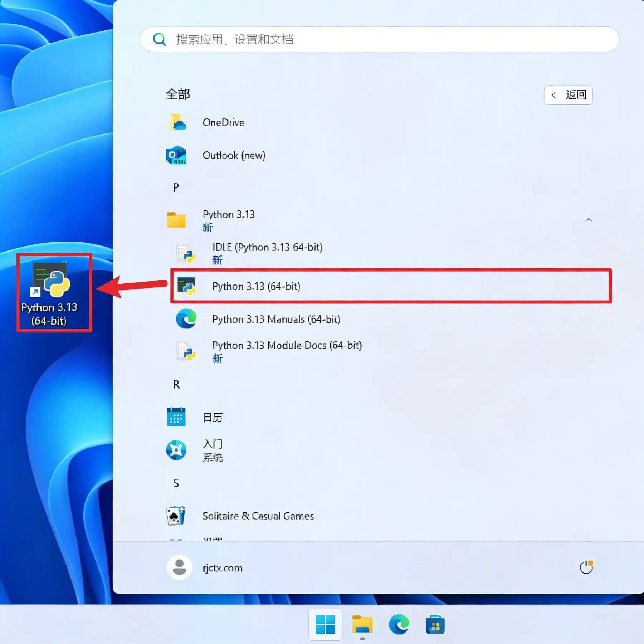
Task: Open File Explorer from the taskbar
Action: 362,624
